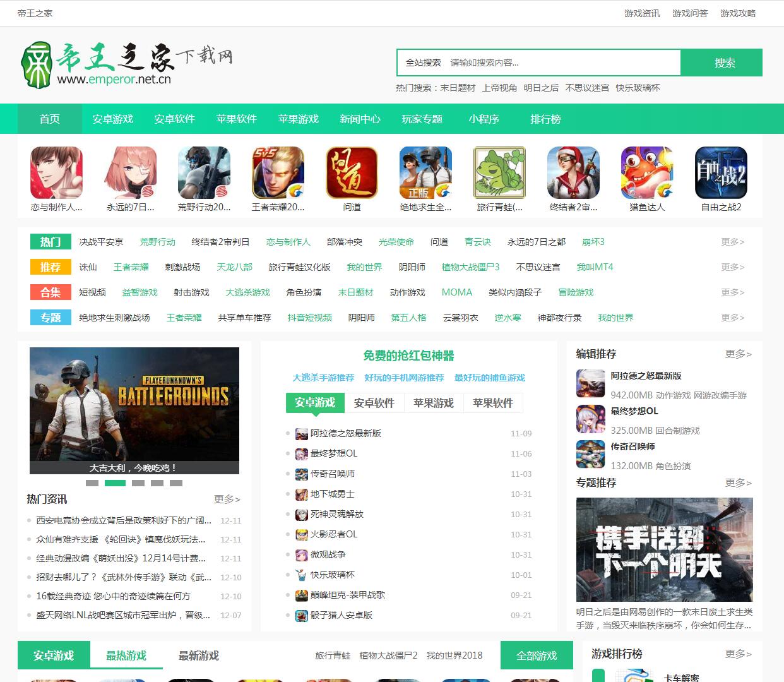Click the small icon beside 微观战争

tap(302, 554)
